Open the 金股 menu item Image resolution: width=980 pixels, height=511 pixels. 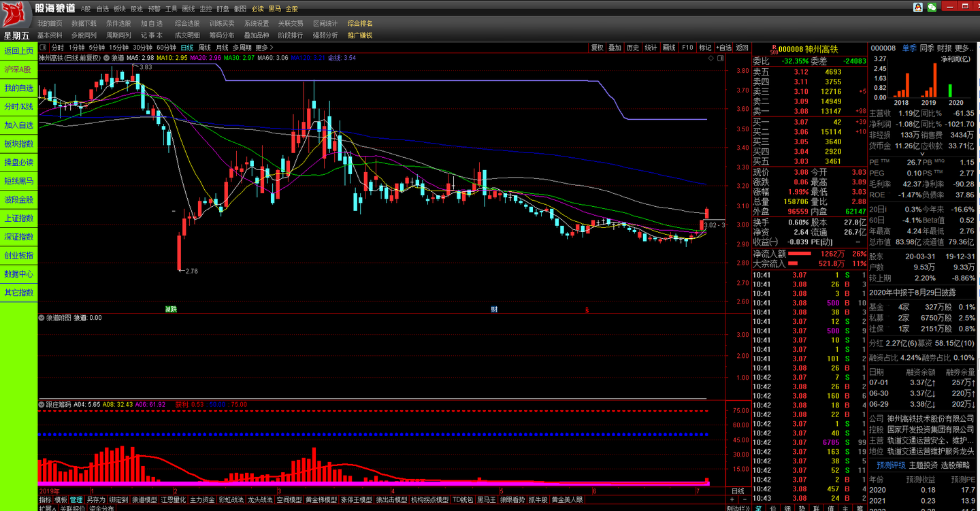pyautogui.click(x=291, y=10)
